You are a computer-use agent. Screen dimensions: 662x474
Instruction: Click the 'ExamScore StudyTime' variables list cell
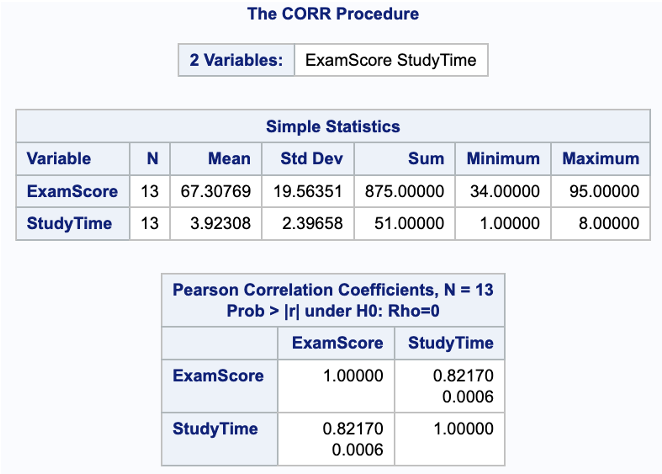(391, 60)
